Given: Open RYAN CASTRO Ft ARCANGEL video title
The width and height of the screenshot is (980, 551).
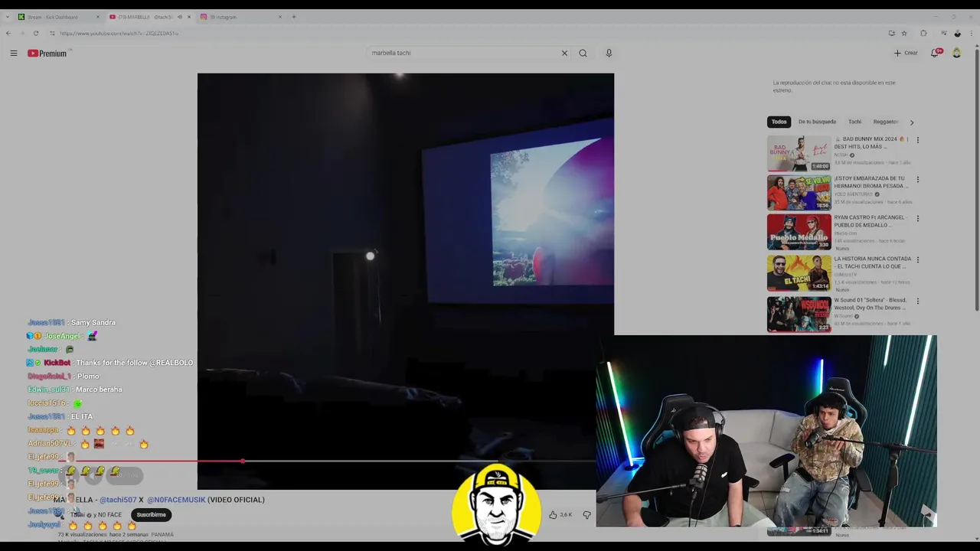Looking at the screenshot, I should tap(871, 221).
